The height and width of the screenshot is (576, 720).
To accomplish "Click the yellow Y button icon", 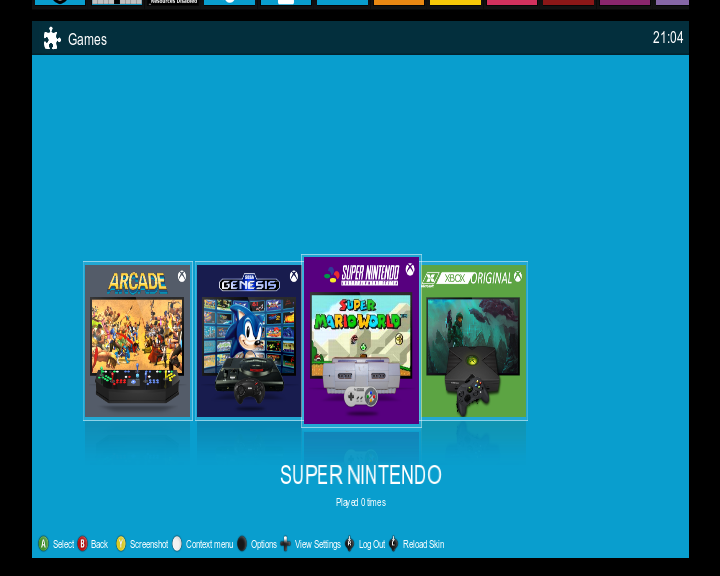I will [121, 544].
